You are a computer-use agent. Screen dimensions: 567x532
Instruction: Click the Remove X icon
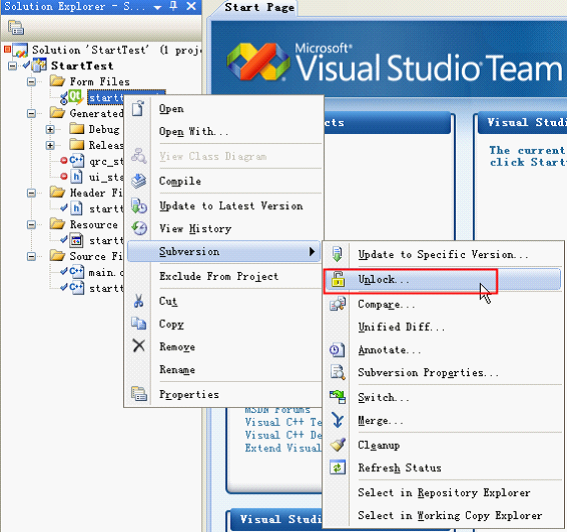(138, 346)
